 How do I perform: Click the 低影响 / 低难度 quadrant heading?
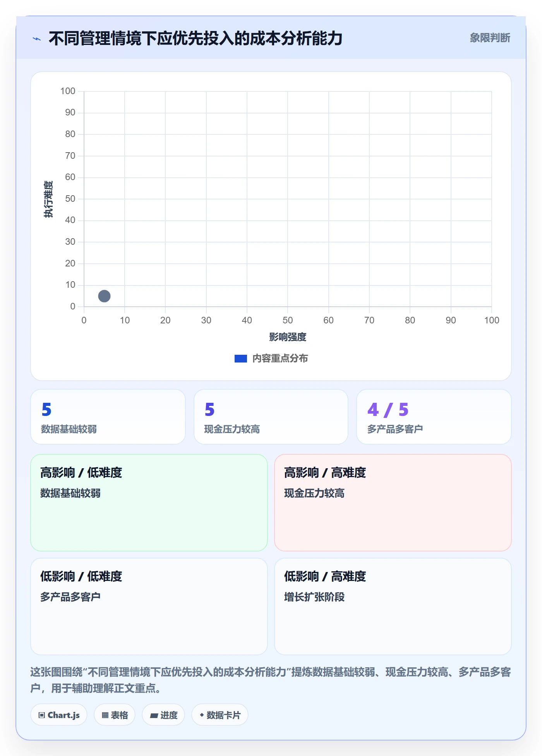[x=81, y=577]
